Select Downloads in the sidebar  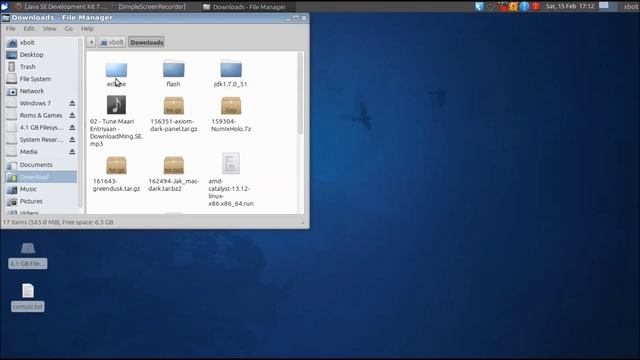pyautogui.click(x=41, y=177)
